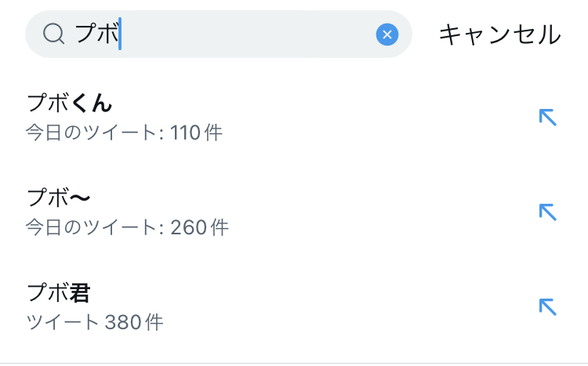The height and width of the screenshot is (366, 588).
Task: Click the 110件 tweet count
Action: click(197, 132)
